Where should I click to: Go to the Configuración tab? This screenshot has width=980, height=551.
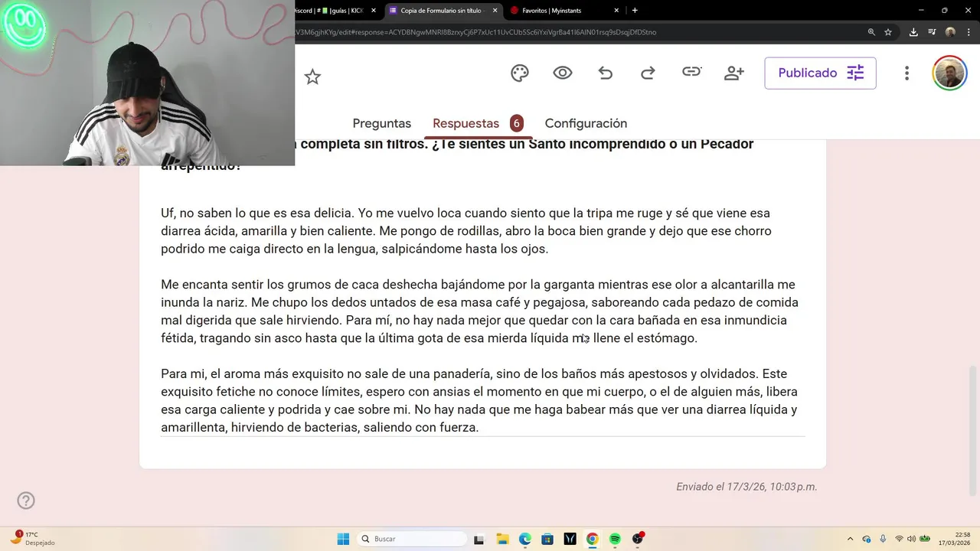click(x=586, y=123)
